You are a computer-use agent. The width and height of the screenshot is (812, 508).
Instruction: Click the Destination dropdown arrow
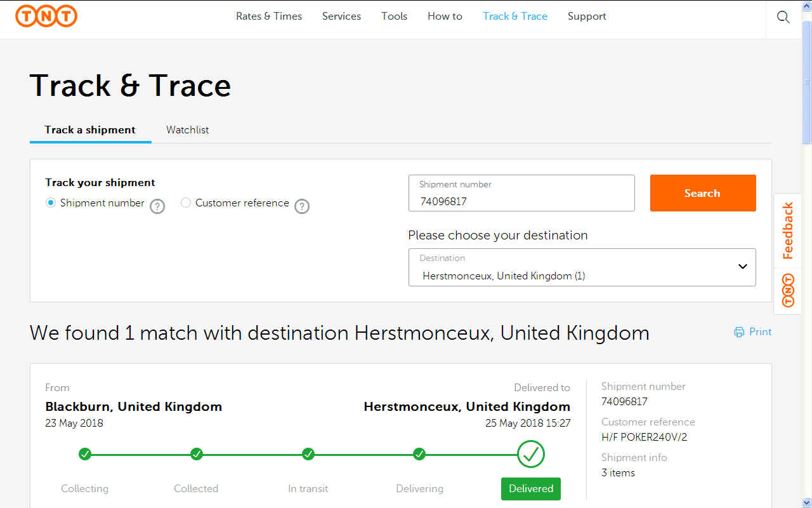coord(743,267)
